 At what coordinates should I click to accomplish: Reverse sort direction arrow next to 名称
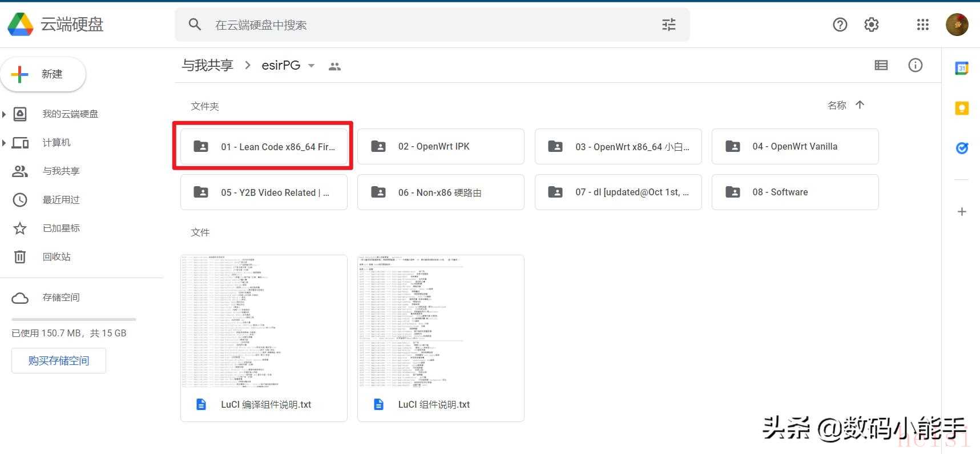point(860,105)
